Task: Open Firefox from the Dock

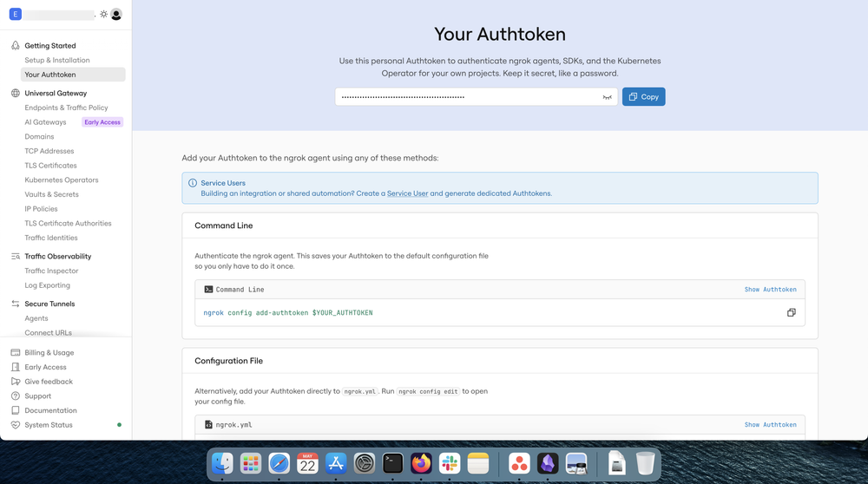Action: pyautogui.click(x=421, y=463)
